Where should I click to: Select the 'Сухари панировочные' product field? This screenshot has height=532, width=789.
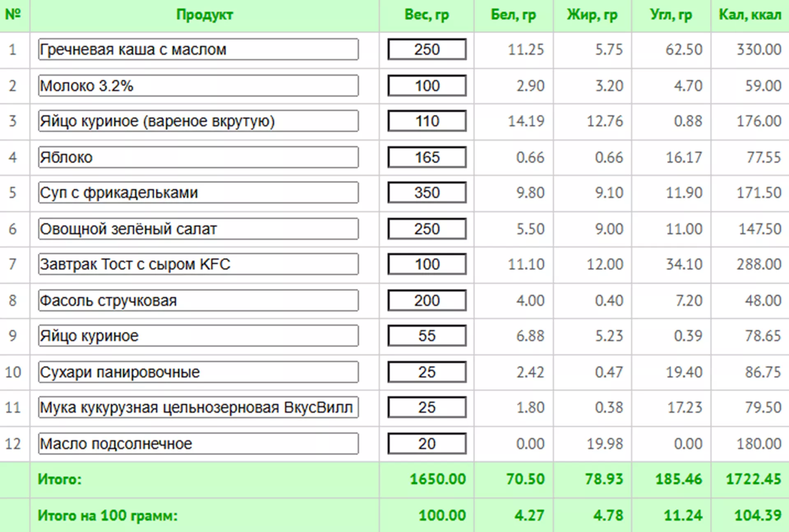coord(198,372)
